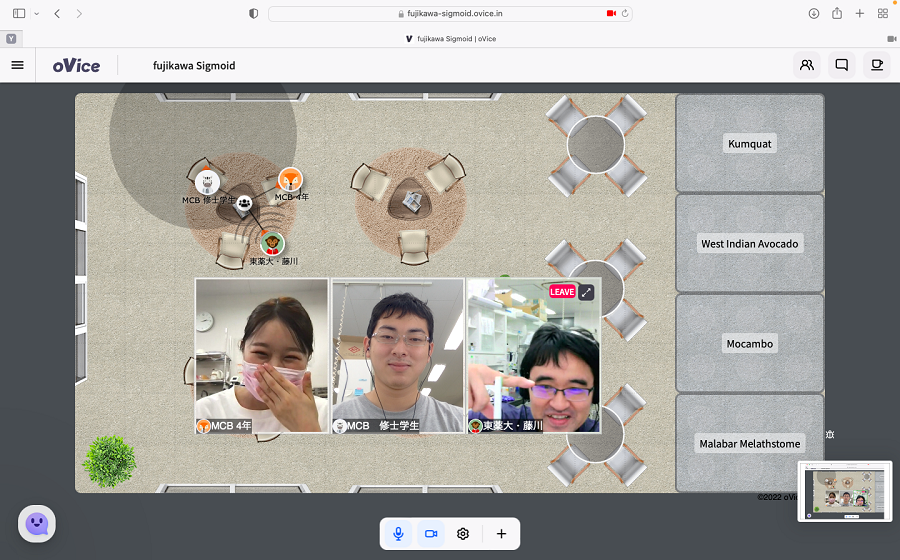Select the fujikawa Sigmoid | oVice tab

tap(451, 38)
